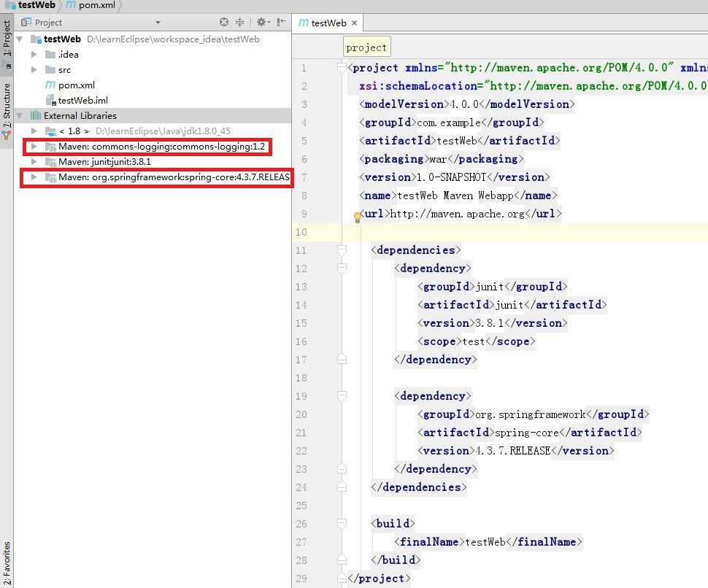Click modelVersion 4.0.0 text
708x588 pixels.
pos(464,104)
